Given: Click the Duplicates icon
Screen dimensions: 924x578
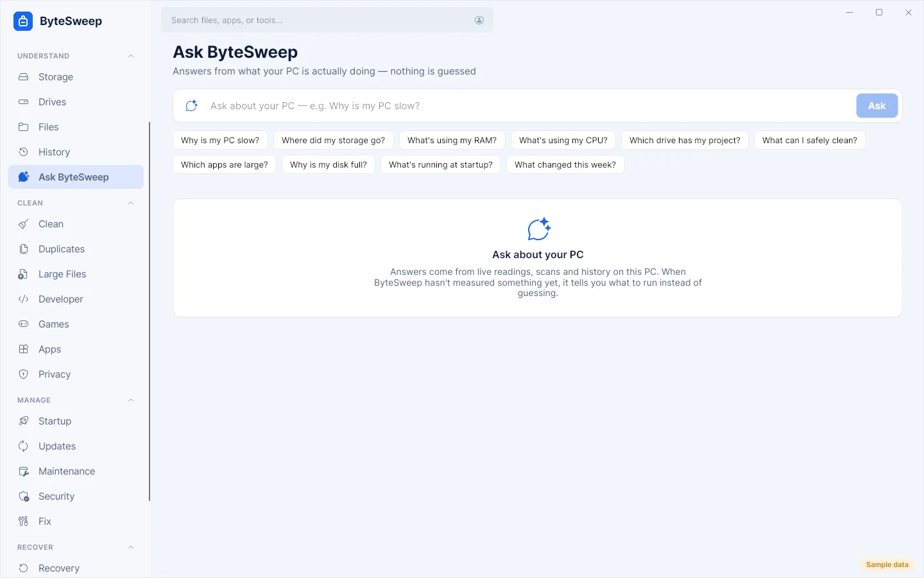Looking at the screenshot, I should (x=24, y=249).
